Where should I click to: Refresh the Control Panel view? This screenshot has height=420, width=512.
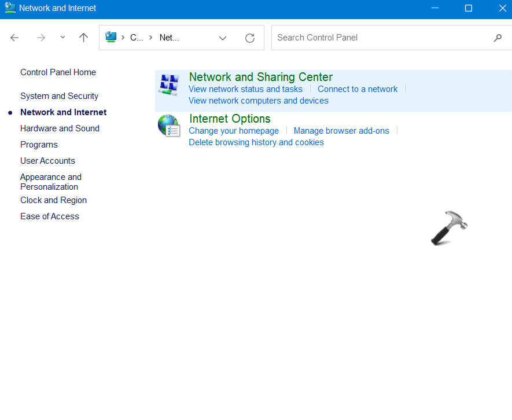pyautogui.click(x=250, y=38)
